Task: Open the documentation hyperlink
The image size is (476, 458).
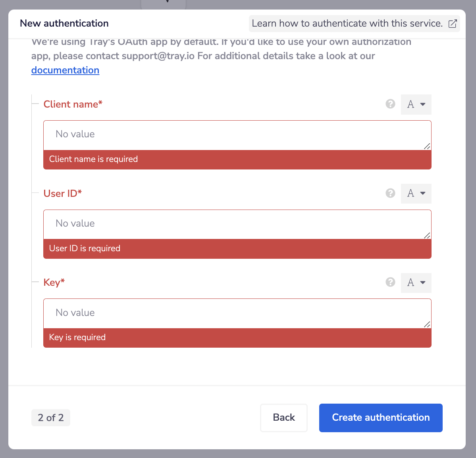Action: pyautogui.click(x=65, y=70)
